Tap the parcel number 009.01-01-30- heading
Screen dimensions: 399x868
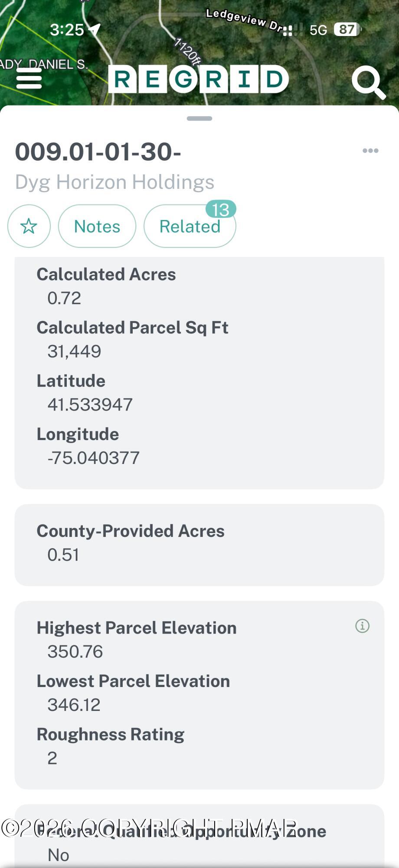coord(98,152)
